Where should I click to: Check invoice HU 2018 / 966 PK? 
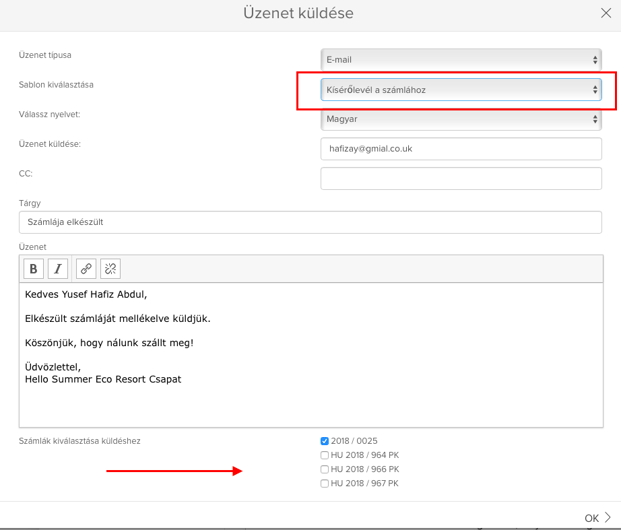(x=324, y=469)
